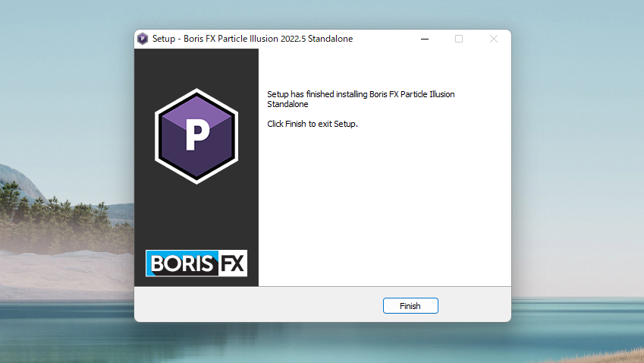Click the purple hexagon P logo

196,136
